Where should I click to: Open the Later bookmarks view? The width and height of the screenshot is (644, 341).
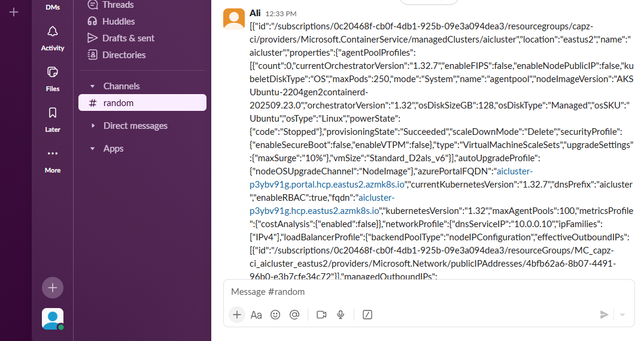pyautogui.click(x=53, y=119)
